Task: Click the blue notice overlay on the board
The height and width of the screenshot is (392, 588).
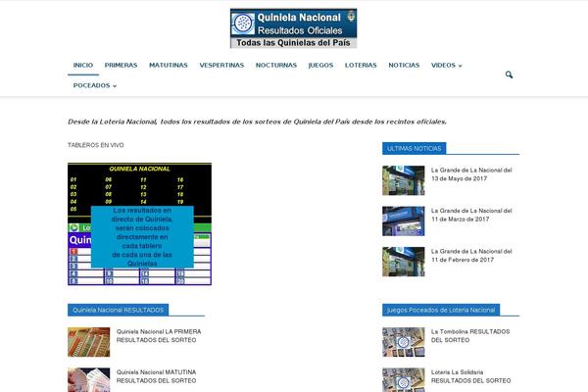Action: point(142,236)
